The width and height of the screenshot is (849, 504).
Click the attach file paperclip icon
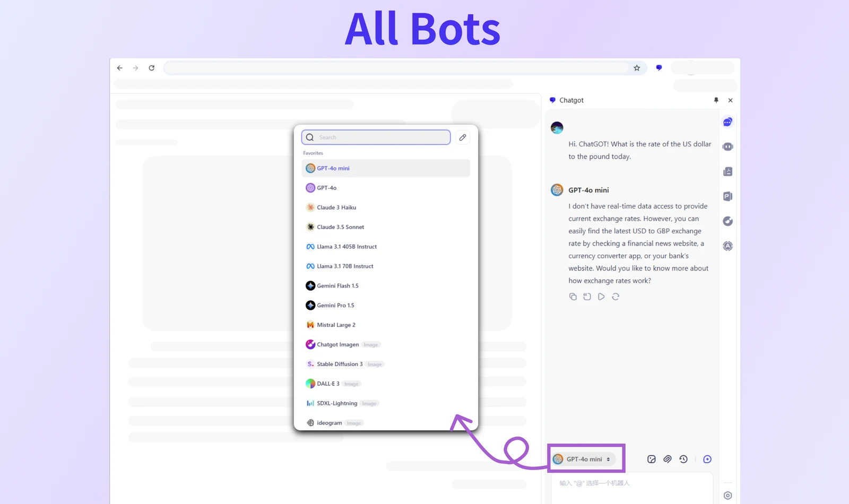[667, 459]
